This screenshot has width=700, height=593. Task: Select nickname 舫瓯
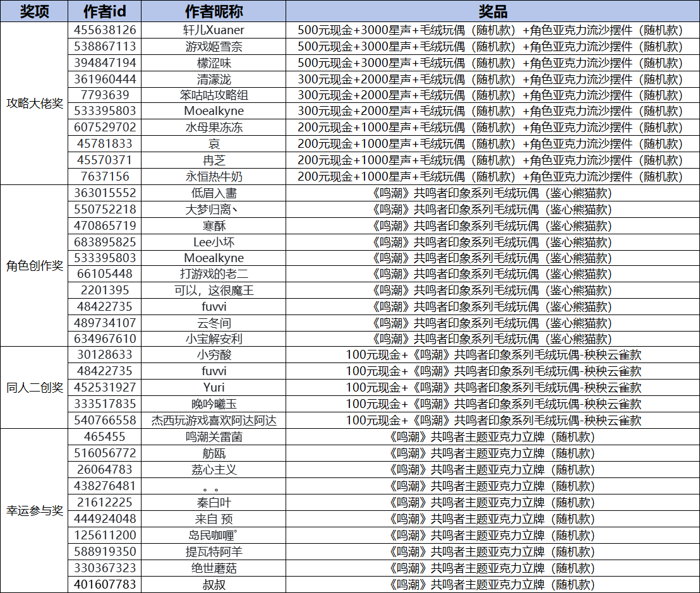214,453
